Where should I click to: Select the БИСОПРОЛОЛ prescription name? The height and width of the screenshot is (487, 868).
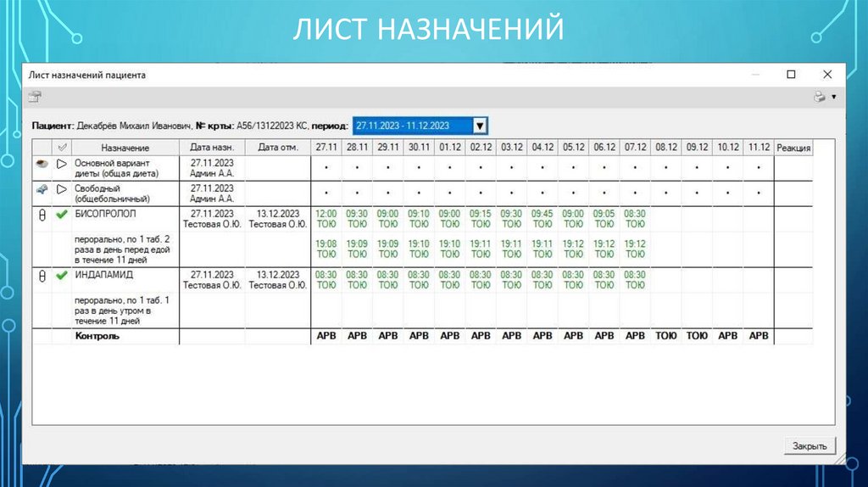[105, 214]
